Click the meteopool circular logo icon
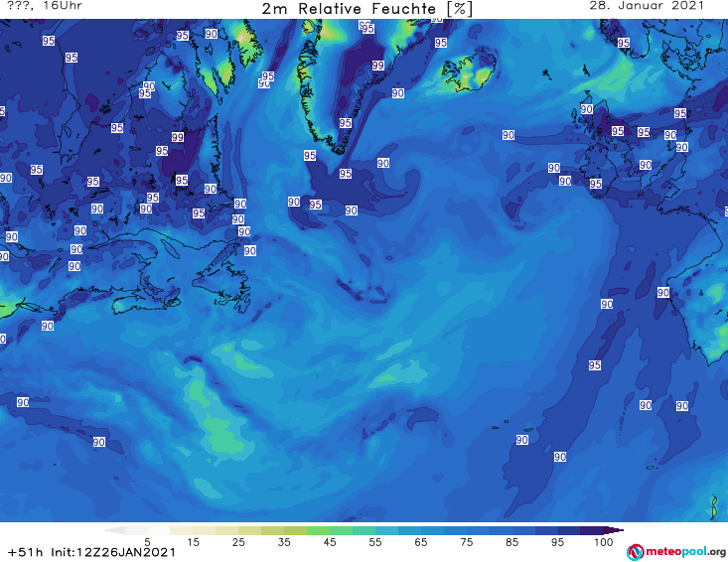The image size is (728, 562). (x=635, y=552)
